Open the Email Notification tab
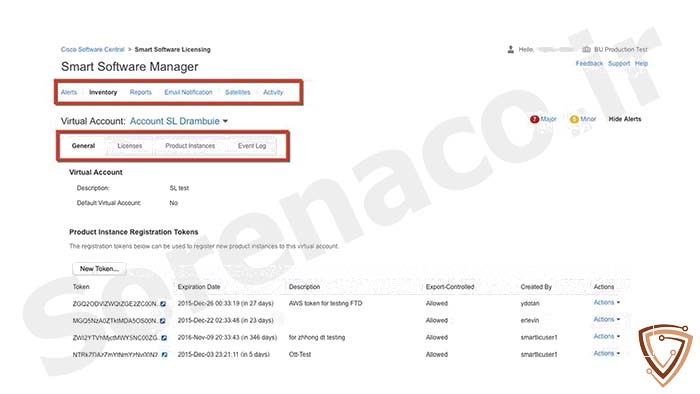 pos(188,92)
